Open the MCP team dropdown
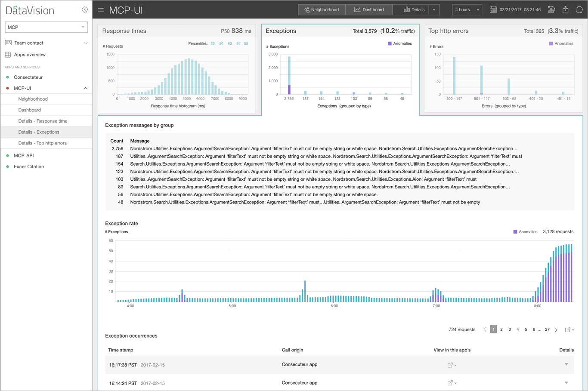Screen dimensions: 588x391 point(46,27)
